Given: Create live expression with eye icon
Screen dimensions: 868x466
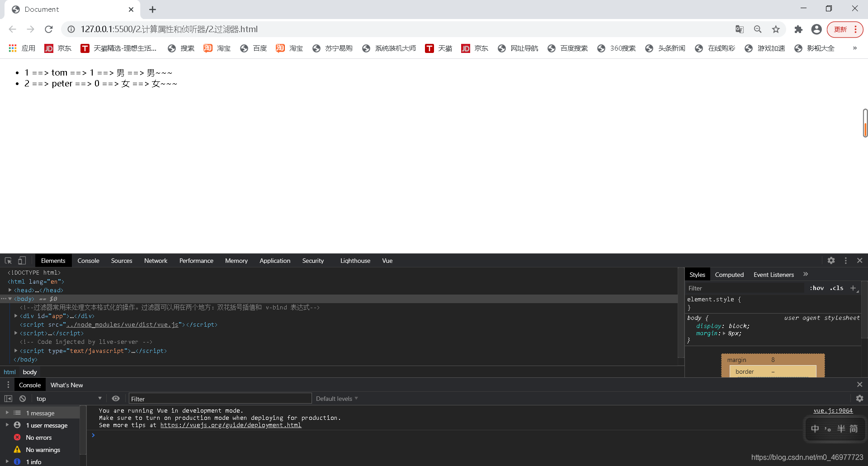Looking at the screenshot, I should pyautogui.click(x=116, y=399).
